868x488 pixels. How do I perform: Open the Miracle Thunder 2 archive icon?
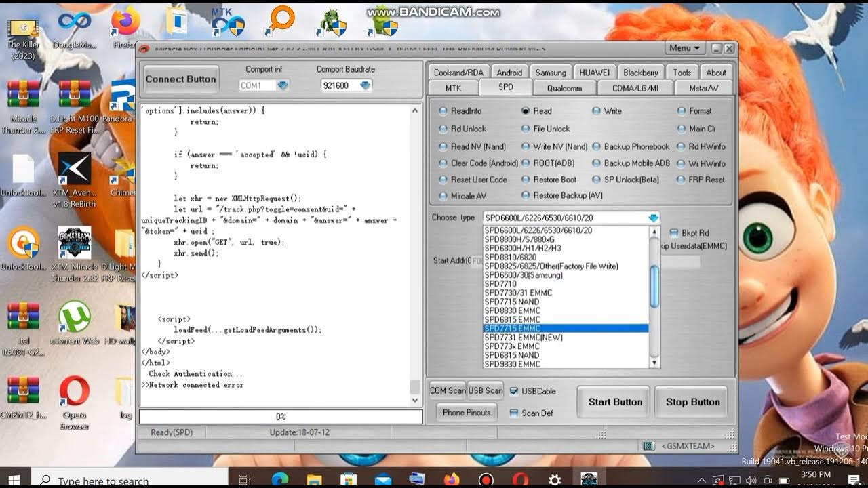[24, 95]
